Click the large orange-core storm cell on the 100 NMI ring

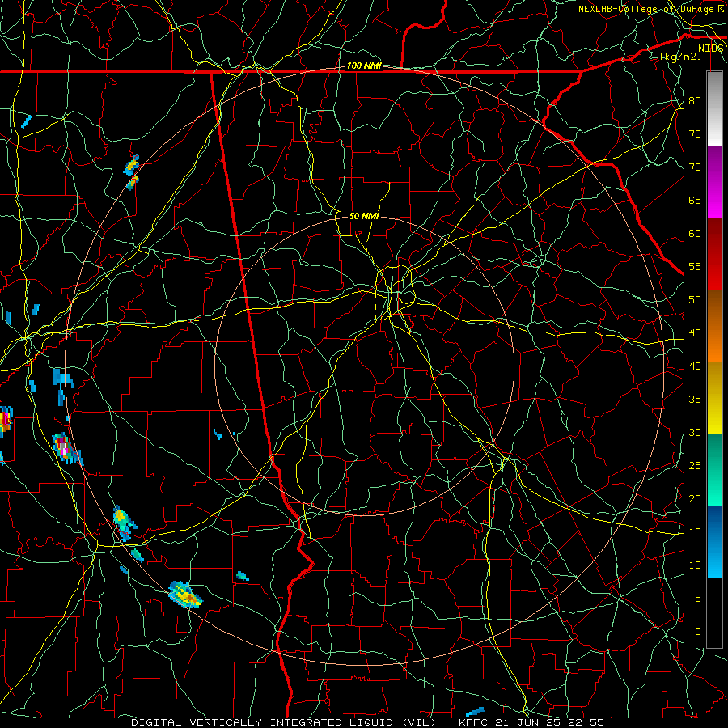185,595
